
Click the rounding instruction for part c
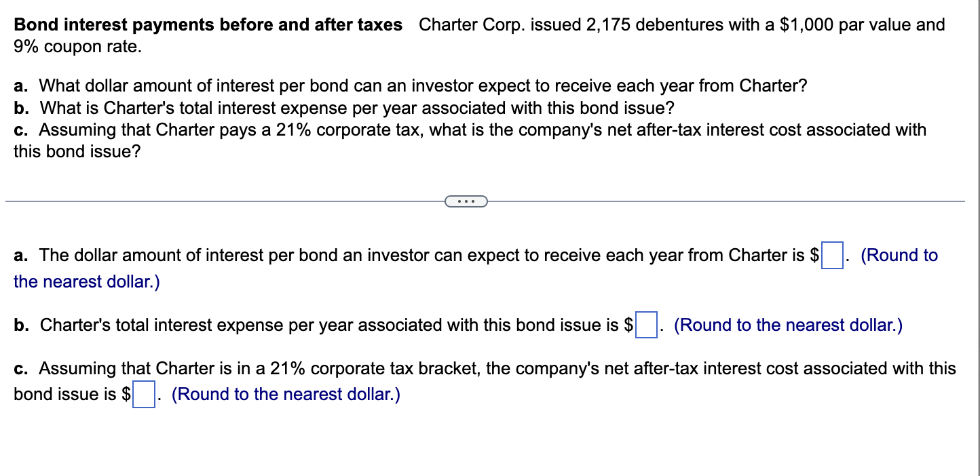pyautogui.click(x=284, y=394)
